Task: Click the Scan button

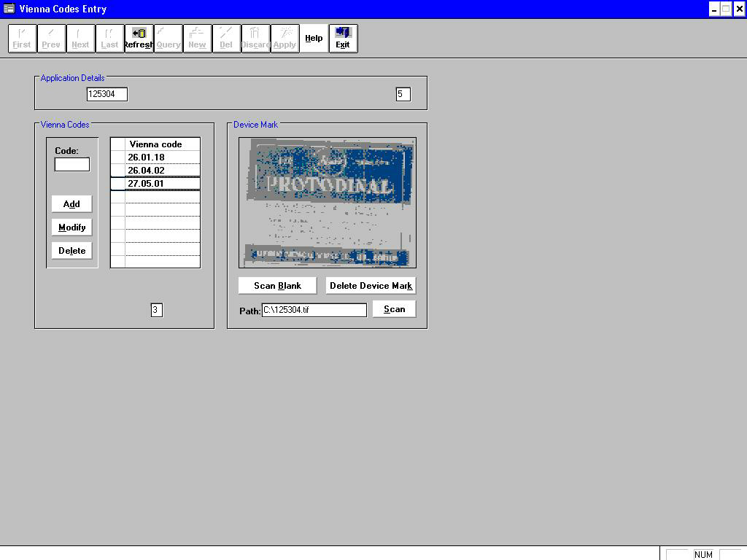Action: (x=395, y=309)
